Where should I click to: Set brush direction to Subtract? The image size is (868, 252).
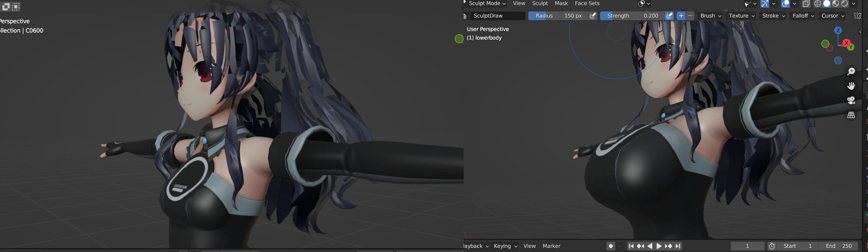pyautogui.click(x=690, y=16)
